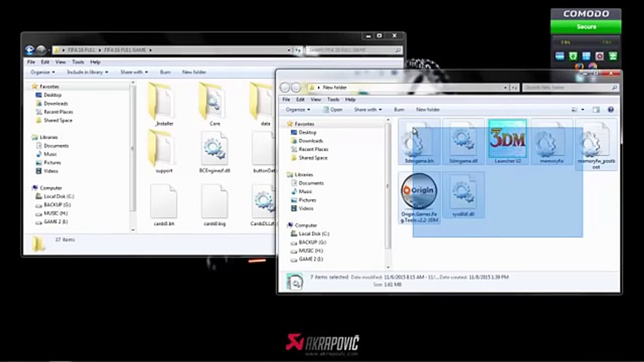The image size is (644, 362).
Task: Toggle the preview pane icon
Action: [596, 110]
